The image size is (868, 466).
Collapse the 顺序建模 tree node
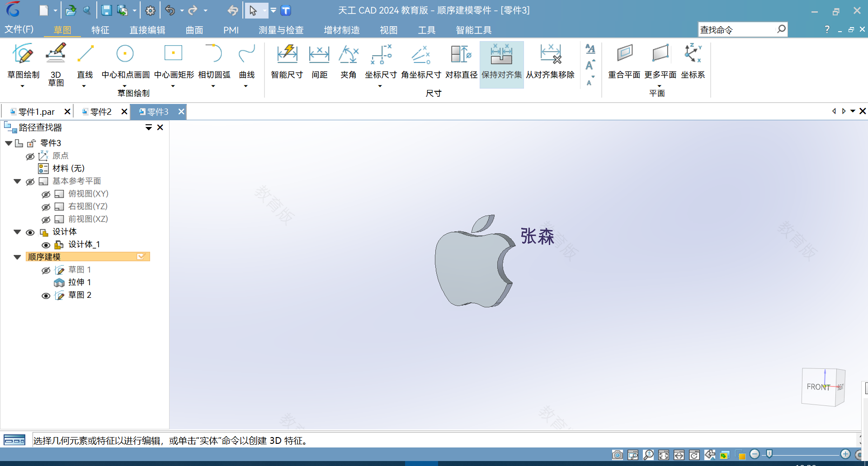pyautogui.click(x=17, y=257)
